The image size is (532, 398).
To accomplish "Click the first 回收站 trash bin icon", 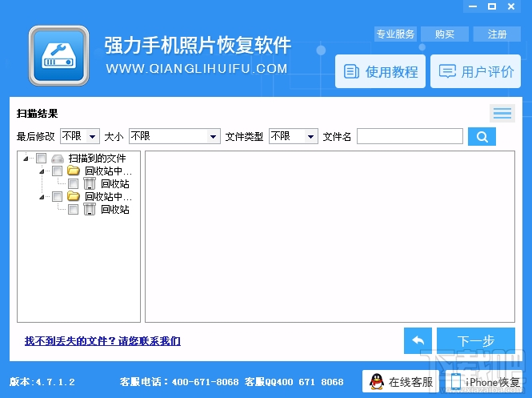I will (90, 183).
